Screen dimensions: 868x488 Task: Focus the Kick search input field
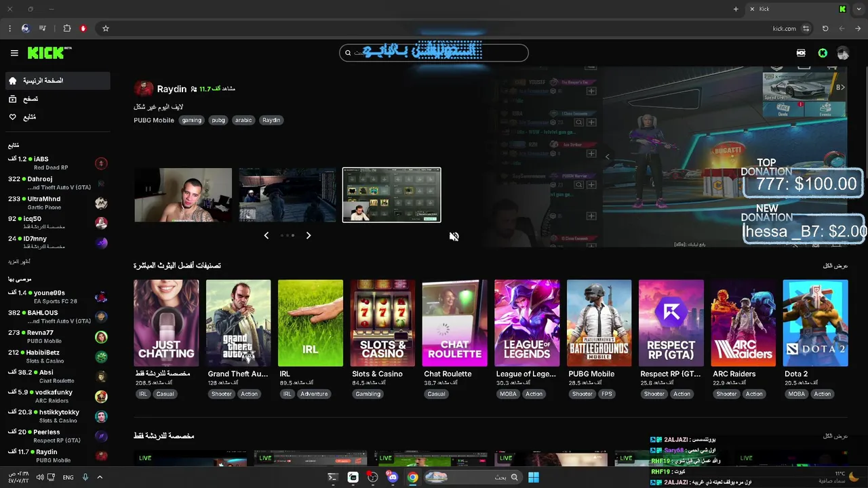click(x=434, y=53)
